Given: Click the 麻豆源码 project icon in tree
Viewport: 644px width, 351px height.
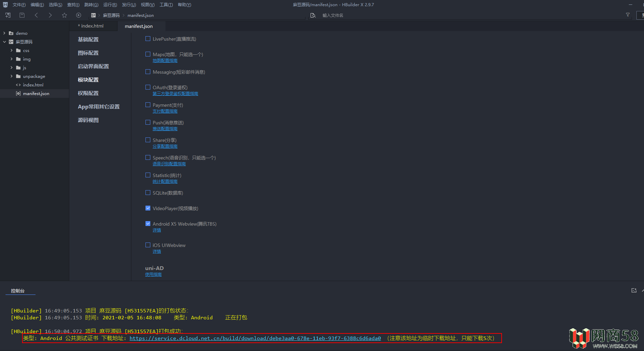Looking at the screenshot, I should (11, 42).
